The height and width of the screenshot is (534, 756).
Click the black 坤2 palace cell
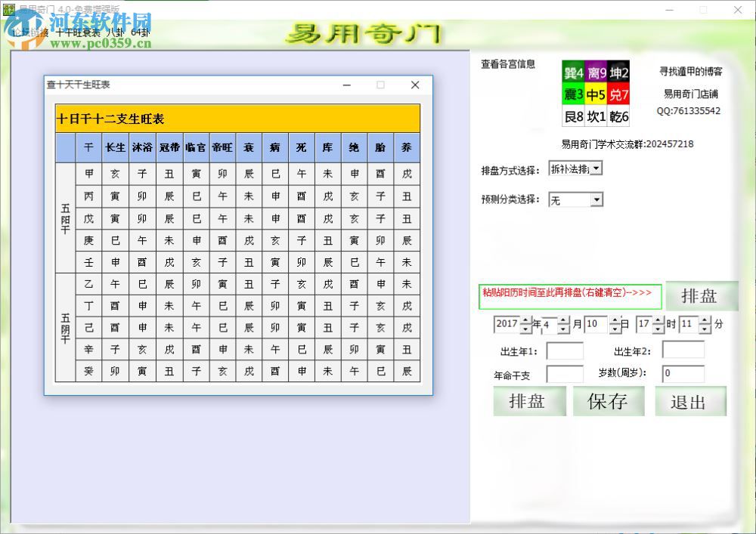click(x=618, y=73)
